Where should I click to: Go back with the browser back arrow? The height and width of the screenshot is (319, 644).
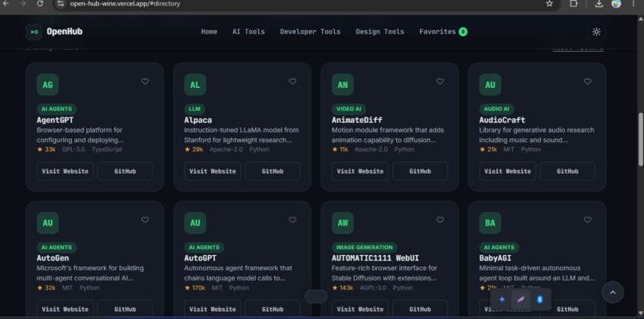[x=6, y=4]
